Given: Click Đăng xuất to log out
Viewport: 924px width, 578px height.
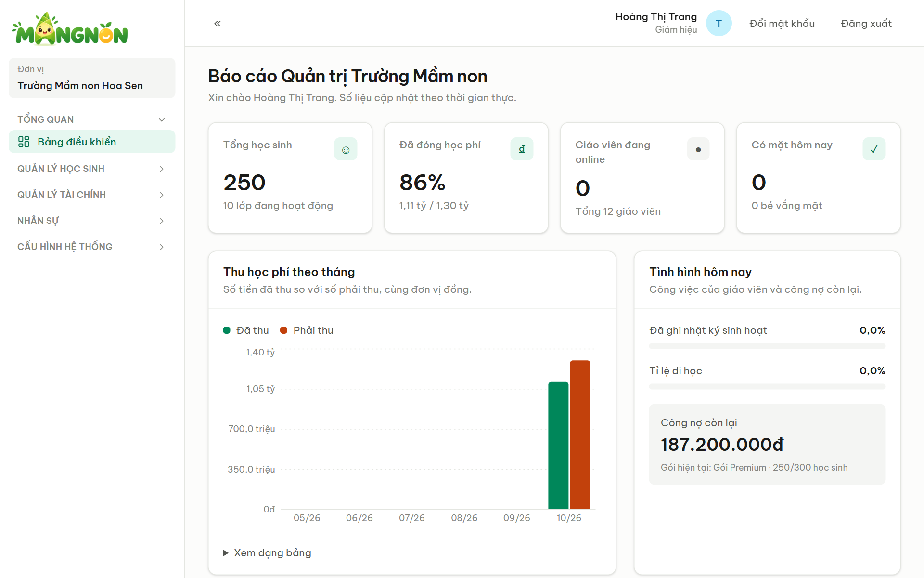Looking at the screenshot, I should 866,23.
